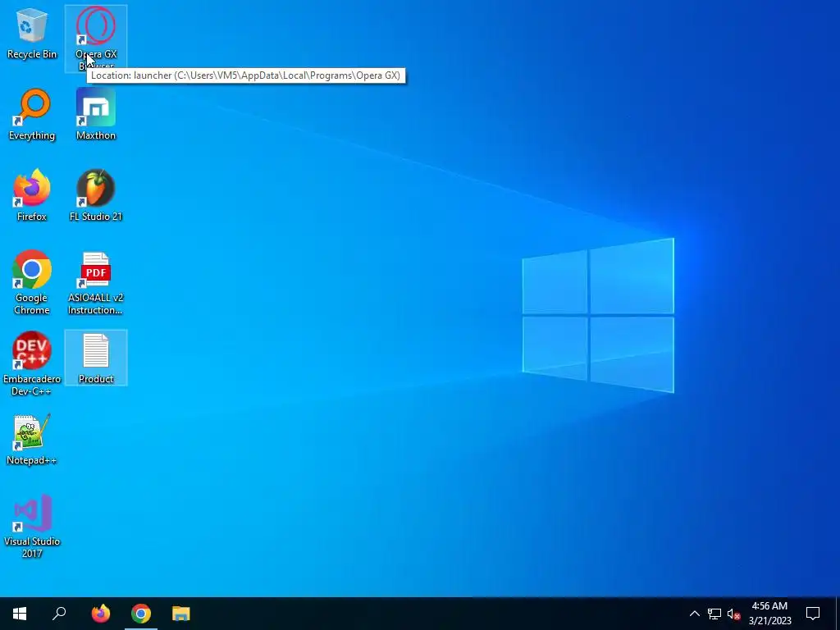Open the Action Center notifications icon
This screenshot has width=840, height=630.
coord(813,614)
